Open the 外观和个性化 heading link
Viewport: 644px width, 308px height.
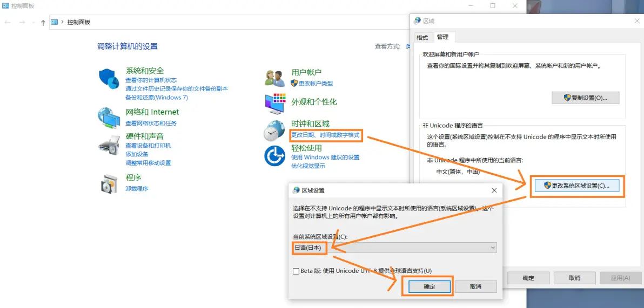coord(314,102)
